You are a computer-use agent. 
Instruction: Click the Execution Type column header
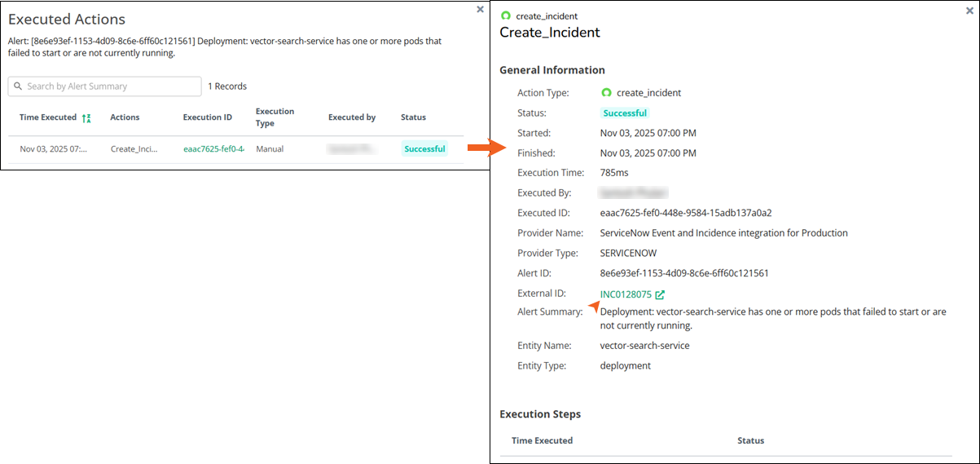(275, 117)
